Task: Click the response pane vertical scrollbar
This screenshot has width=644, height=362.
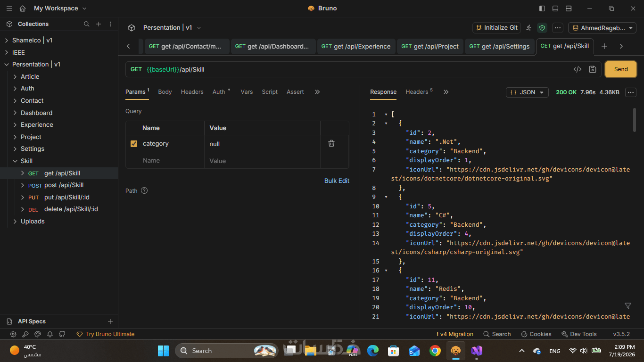Action: (x=635, y=120)
